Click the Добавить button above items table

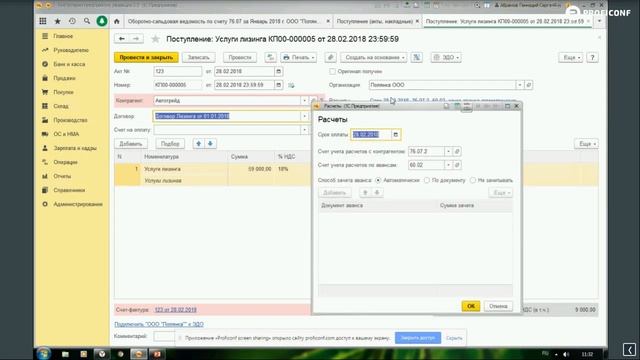(131, 144)
